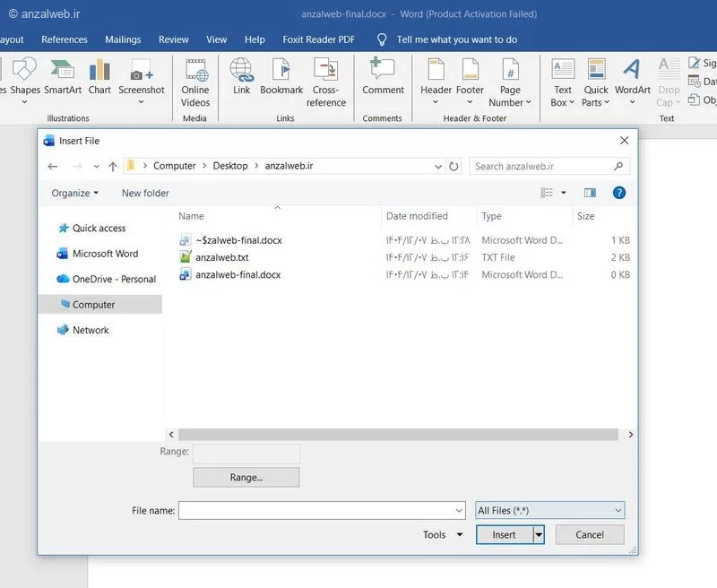Go back in the Insert File dialog

[53, 167]
